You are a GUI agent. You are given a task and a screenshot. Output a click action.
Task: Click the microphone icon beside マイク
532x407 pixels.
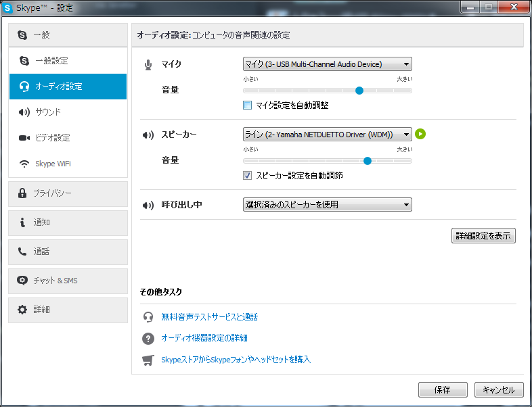click(x=148, y=65)
